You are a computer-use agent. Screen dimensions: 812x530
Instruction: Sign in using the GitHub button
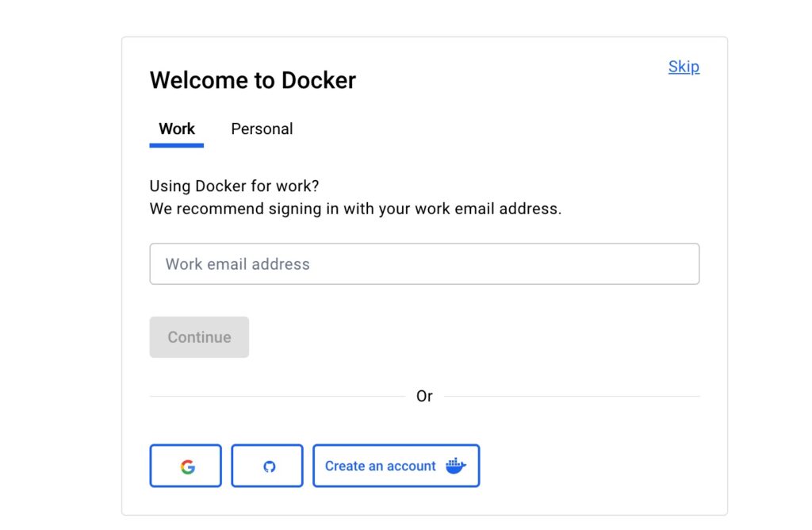(x=267, y=466)
